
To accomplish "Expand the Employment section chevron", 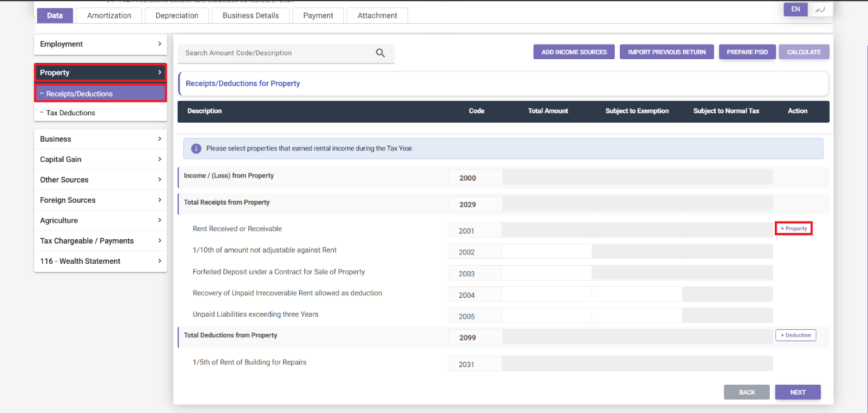I will click(x=159, y=44).
